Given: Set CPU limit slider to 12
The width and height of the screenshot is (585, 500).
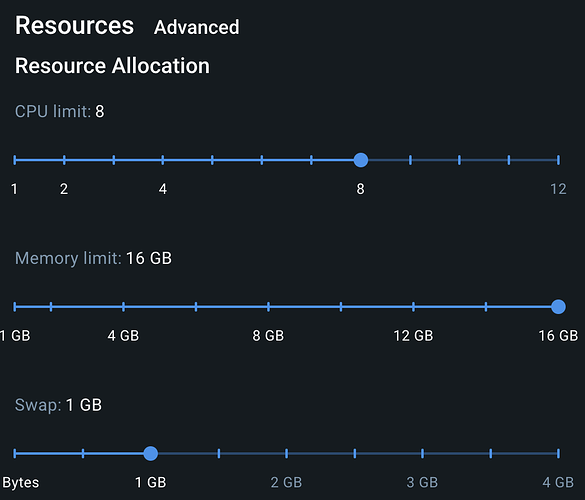Looking at the screenshot, I should pos(558,160).
